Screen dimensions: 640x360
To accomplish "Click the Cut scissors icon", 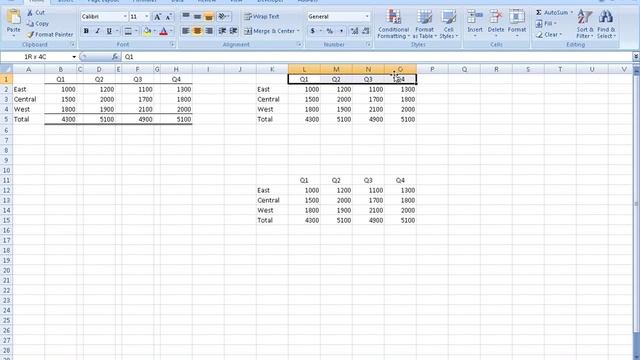I will 30,13.
